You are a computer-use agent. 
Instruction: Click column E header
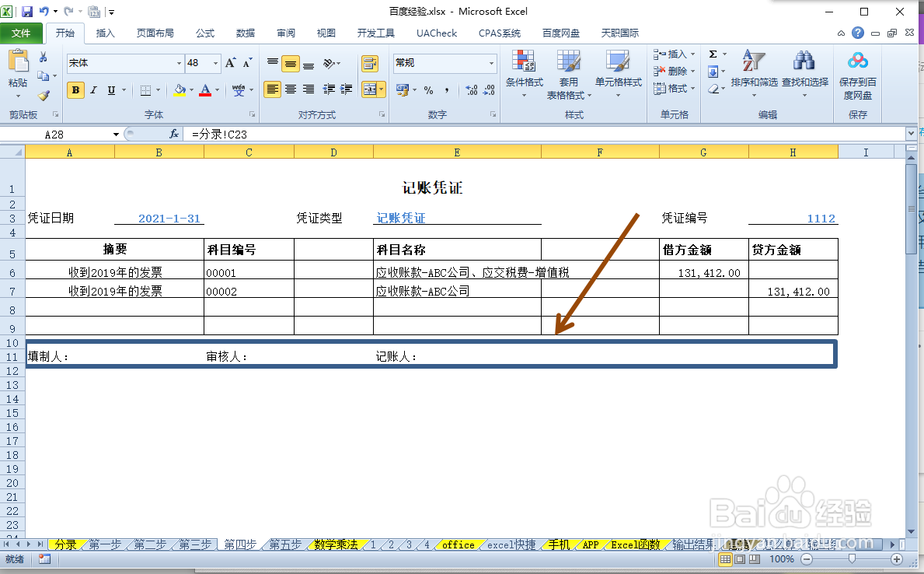point(457,152)
